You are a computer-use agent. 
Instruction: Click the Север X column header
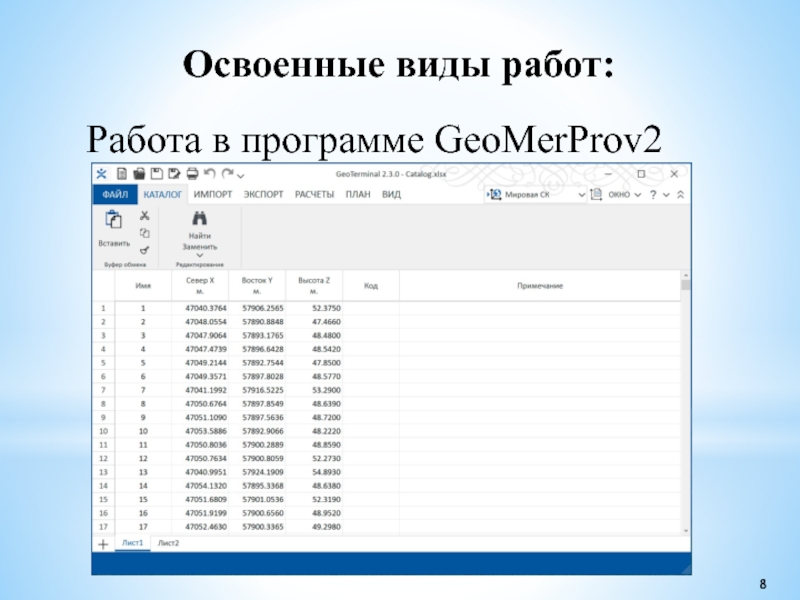click(x=200, y=286)
